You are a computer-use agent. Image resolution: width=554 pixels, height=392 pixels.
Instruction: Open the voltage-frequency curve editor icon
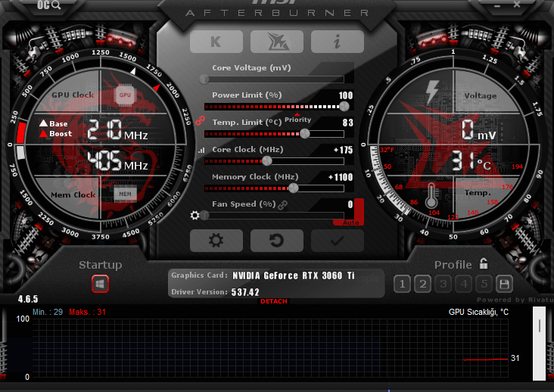point(201,151)
